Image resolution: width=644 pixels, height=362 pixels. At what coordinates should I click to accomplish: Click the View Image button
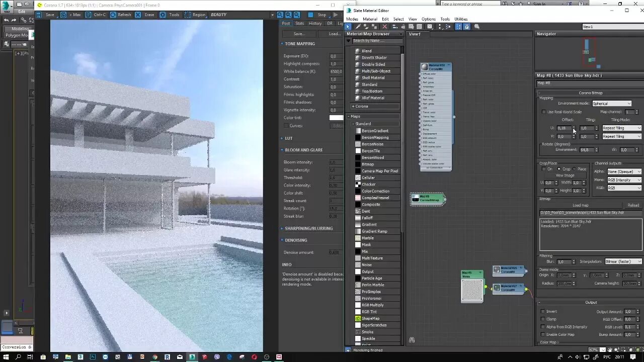(x=565, y=175)
